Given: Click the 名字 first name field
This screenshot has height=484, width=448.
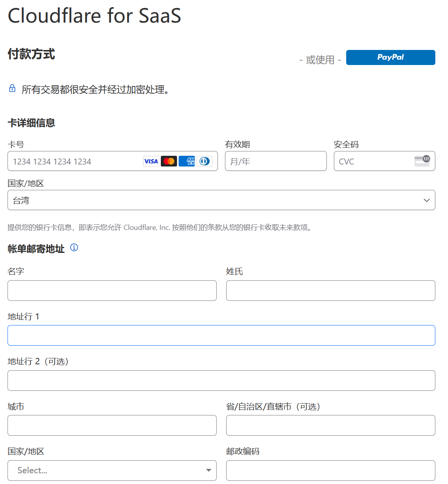Looking at the screenshot, I should [112, 291].
